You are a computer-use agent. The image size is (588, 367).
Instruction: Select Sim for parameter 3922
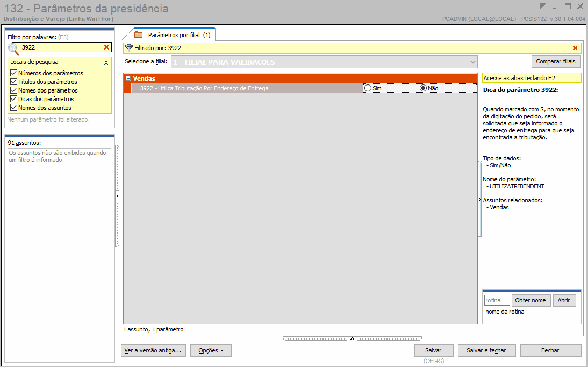click(x=368, y=88)
